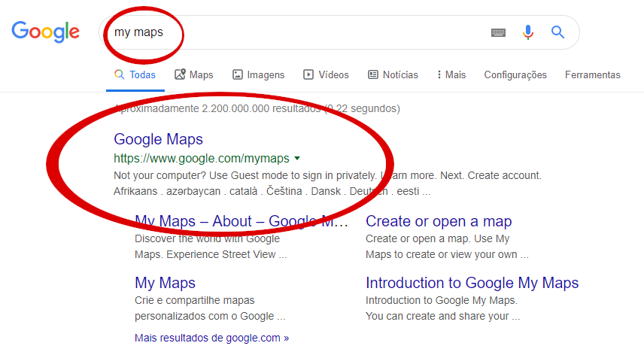Open the Notícias tab
This screenshot has height=349, width=644.
393,74
